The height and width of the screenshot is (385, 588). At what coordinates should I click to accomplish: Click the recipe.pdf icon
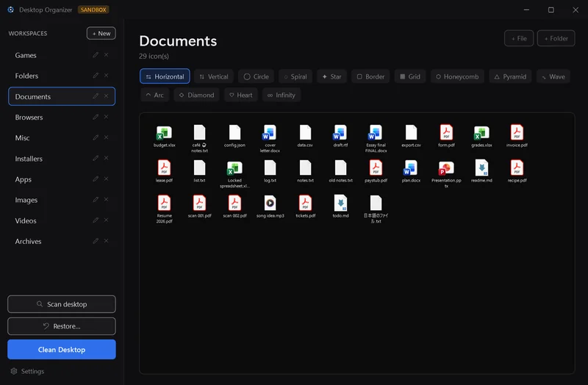coord(517,168)
